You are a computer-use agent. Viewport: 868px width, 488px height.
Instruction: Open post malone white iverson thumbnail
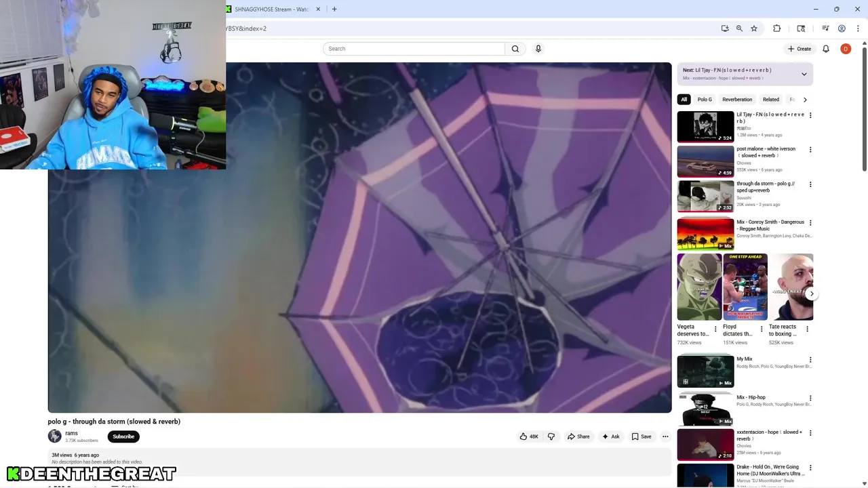pyautogui.click(x=705, y=161)
